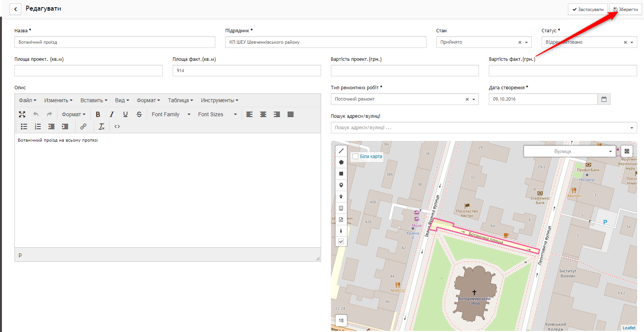
Task: Click the strikethrough formatting icon
Action: click(x=139, y=114)
